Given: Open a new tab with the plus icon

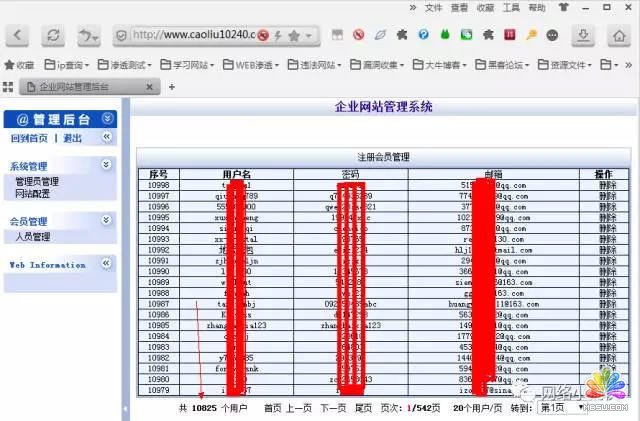Looking at the screenshot, I should click(171, 87).
